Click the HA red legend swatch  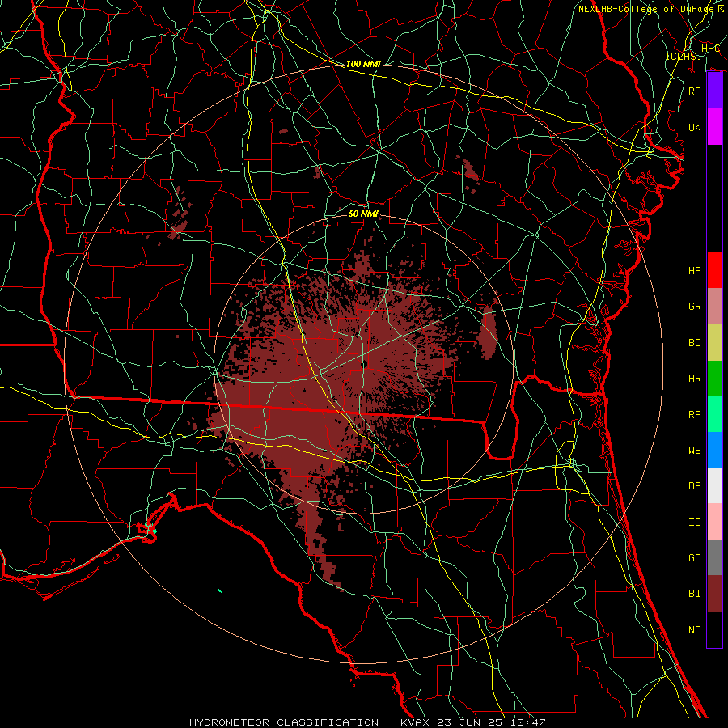pyautogui.click(x=714, y=270)
